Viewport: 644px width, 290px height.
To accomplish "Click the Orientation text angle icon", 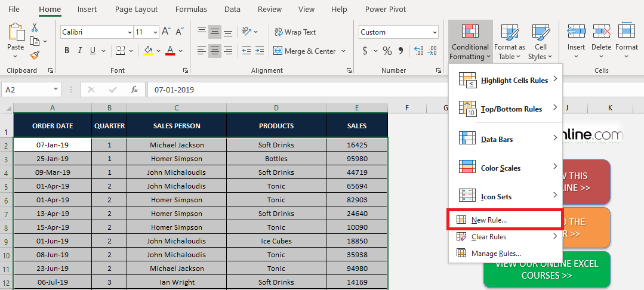I will pyautogui.click(x=247, y=32).
